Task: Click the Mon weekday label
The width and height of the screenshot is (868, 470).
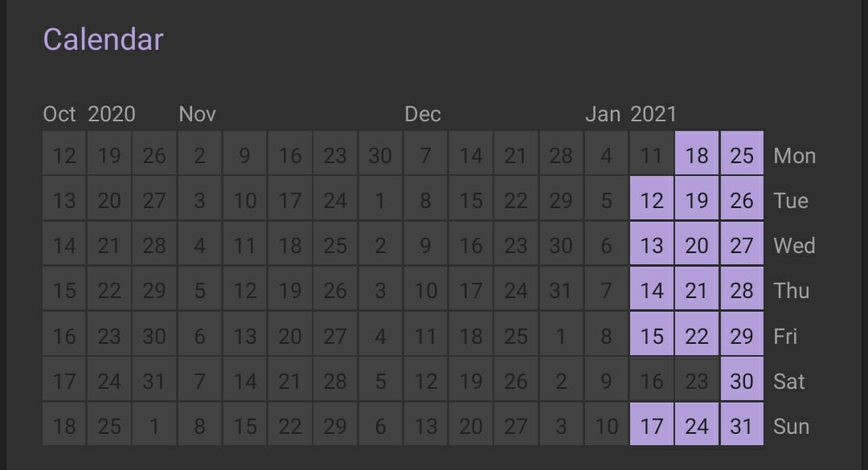Action: pos(794,155)
